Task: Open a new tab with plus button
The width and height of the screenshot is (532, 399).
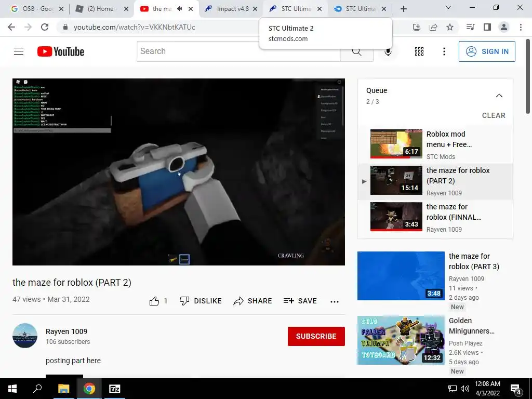Action: click(x=403, y=9)
